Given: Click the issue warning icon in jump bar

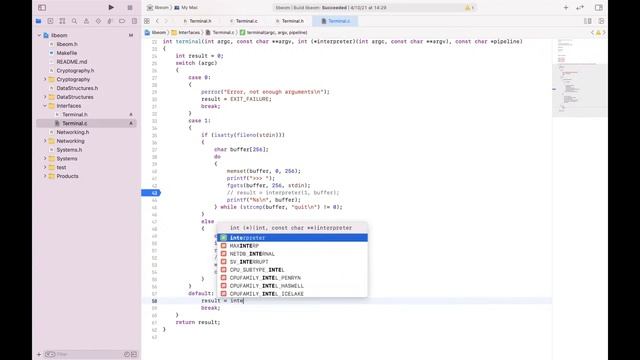Looking at the screenshot, I should [598, 32].
